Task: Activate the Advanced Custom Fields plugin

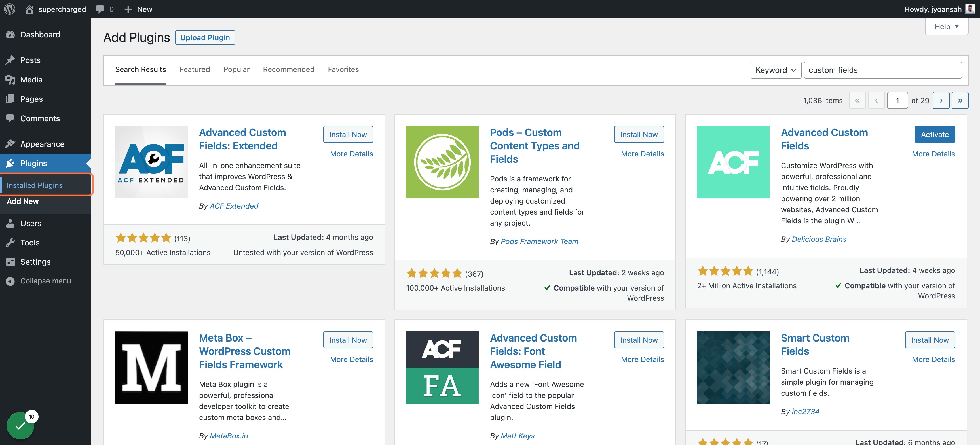Action: pyautogui.click(x=934, y=134)
